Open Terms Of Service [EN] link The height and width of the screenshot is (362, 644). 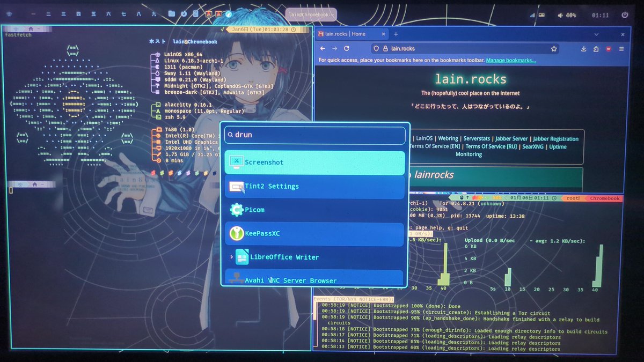pyautogui.click(x=435, y=146)
